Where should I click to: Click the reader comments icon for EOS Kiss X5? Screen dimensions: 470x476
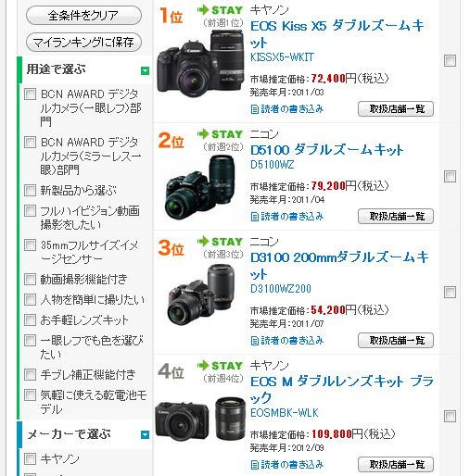[x=255, y=109]
